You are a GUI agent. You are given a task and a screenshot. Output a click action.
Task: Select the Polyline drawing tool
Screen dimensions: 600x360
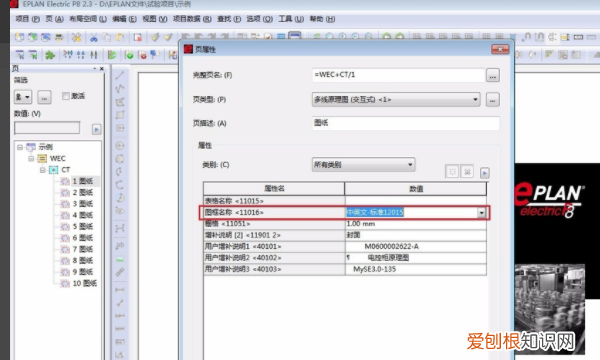(x=120, y=88)
